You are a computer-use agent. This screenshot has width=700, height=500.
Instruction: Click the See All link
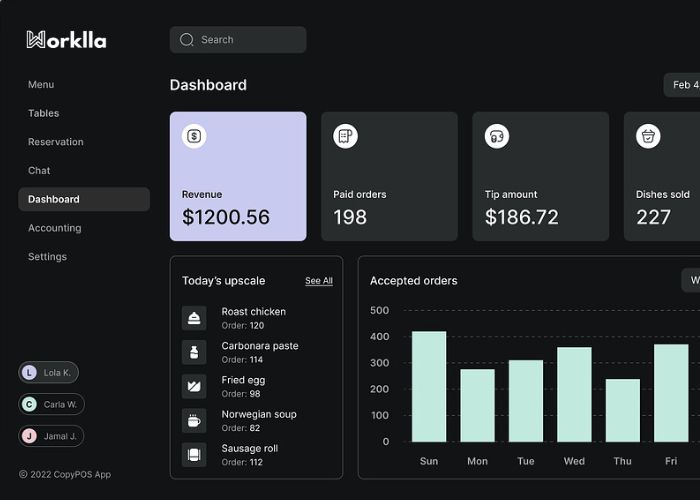[319, 281]
